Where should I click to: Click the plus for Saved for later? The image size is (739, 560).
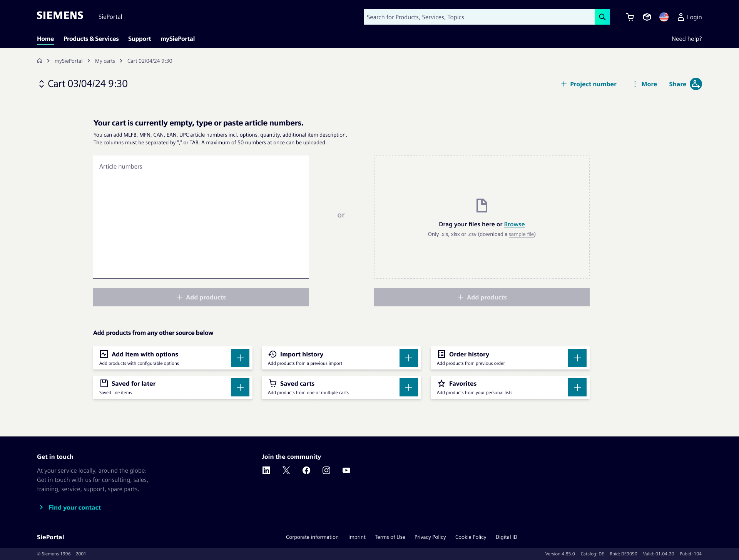(240, 387)
